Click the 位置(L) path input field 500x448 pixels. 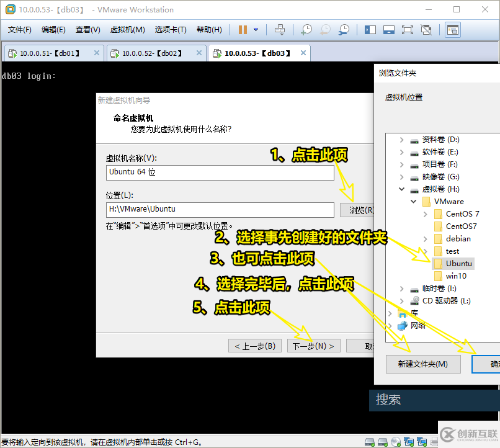coord(220,210)
